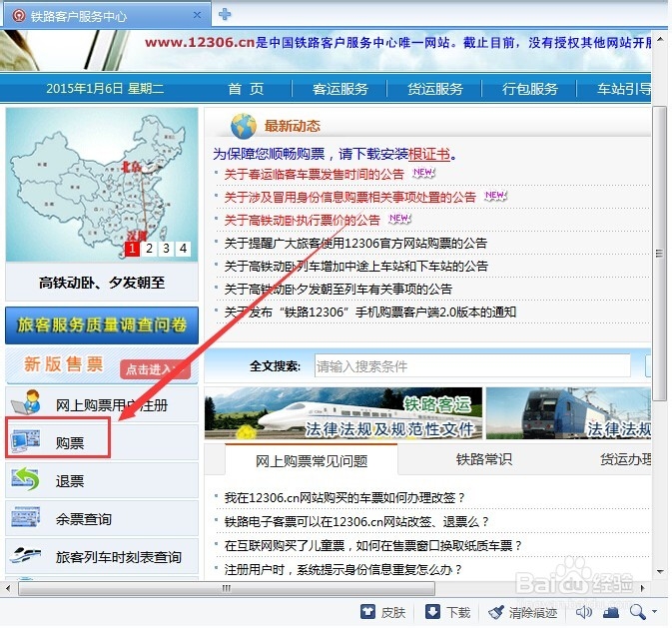The image size is (672, 628).
Task: Click the 网上购票用户注册 text link
Action: tap(112, 405)
